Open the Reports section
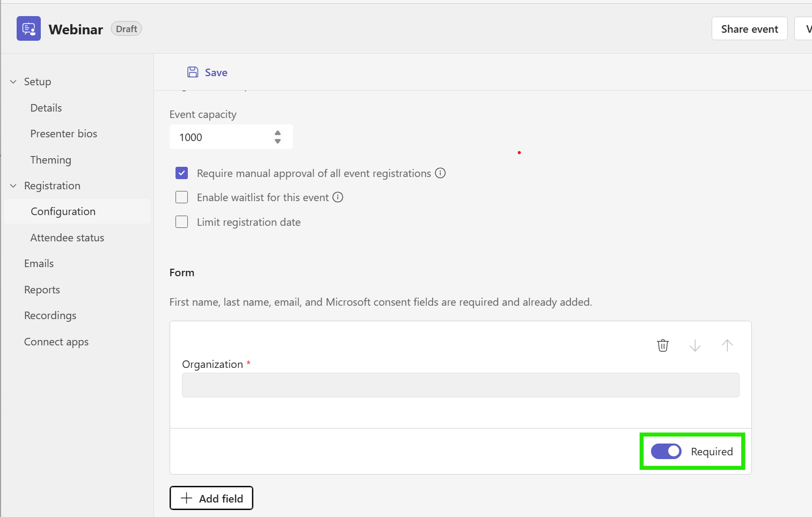812x517 pixels. point(42,290)
